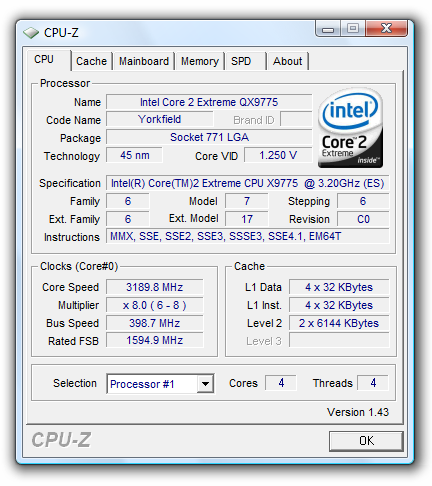Switch to the Cache tab
Screen dimensions: 432x486
[x=91, y=61]
